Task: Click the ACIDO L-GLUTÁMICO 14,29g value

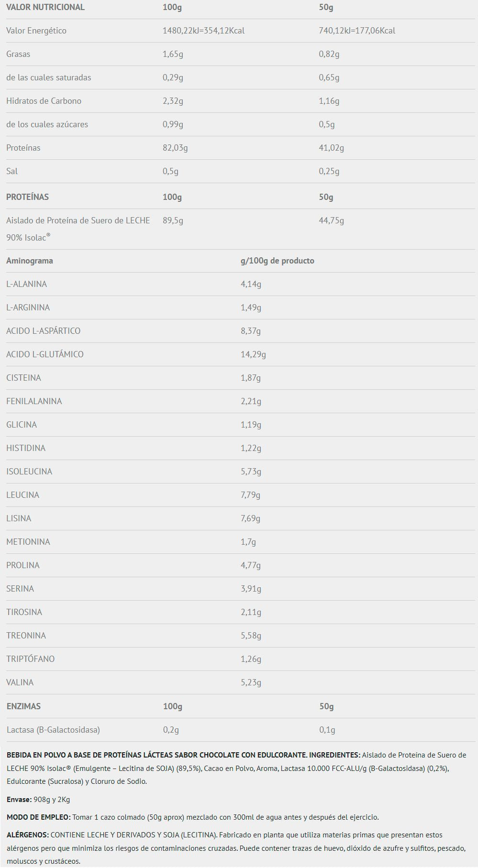Action: [x=253, y=354]
